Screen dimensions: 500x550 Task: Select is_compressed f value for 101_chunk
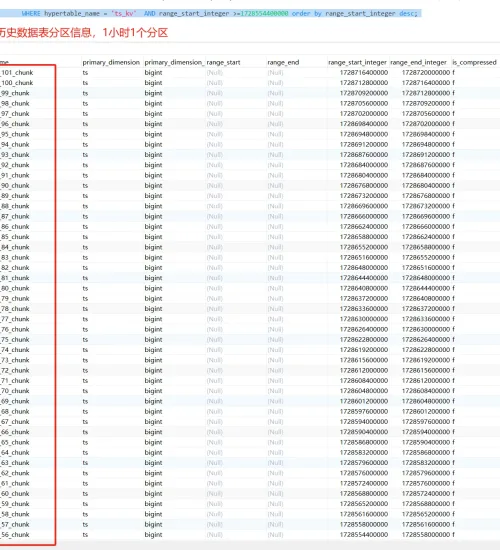tap(453, 73)
